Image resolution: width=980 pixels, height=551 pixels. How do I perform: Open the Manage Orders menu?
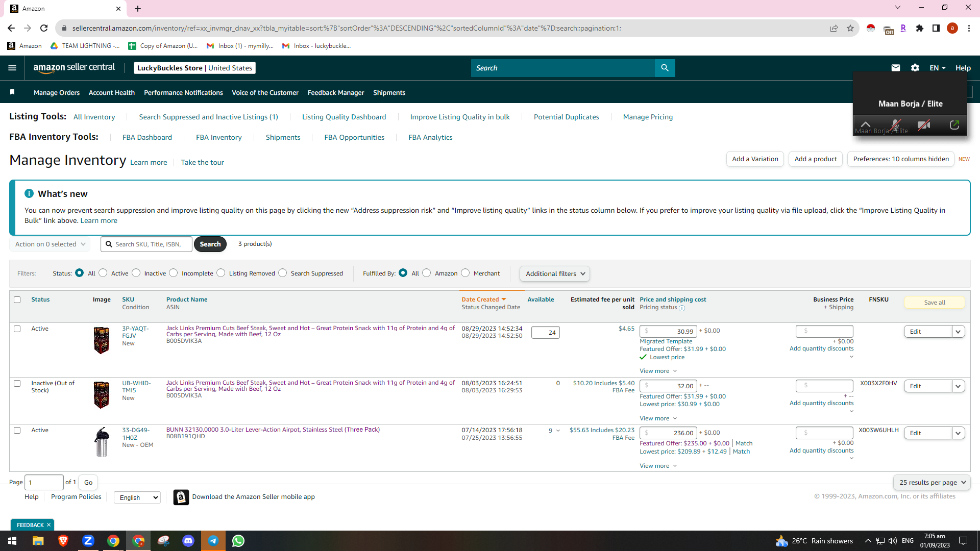pyautogui.click(x=57, y=92)
